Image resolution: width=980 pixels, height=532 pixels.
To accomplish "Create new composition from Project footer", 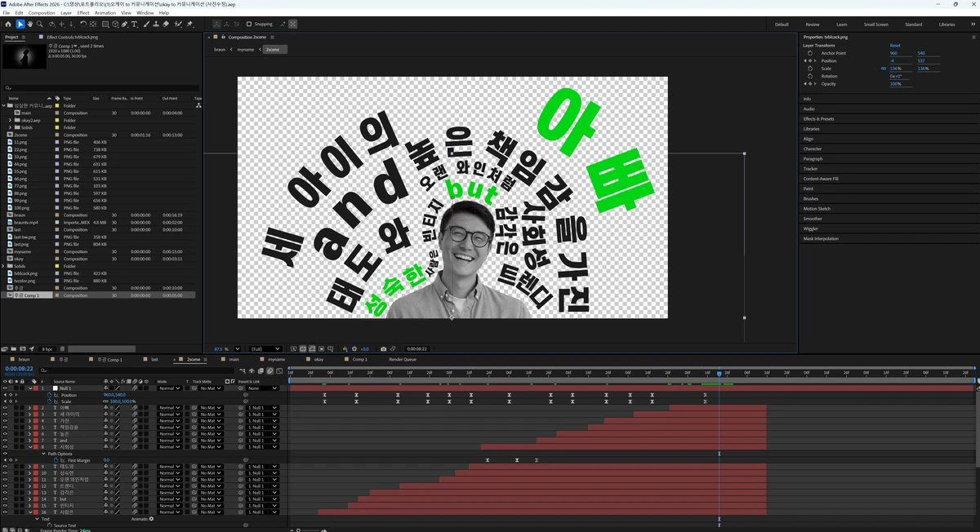I will click(23, 348).
